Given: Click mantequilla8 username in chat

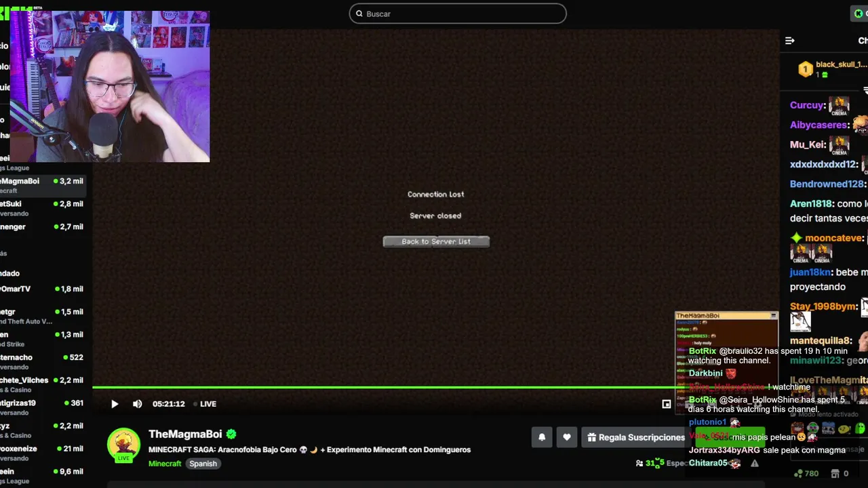Looking at the screenshot, I should pos(820,340).
